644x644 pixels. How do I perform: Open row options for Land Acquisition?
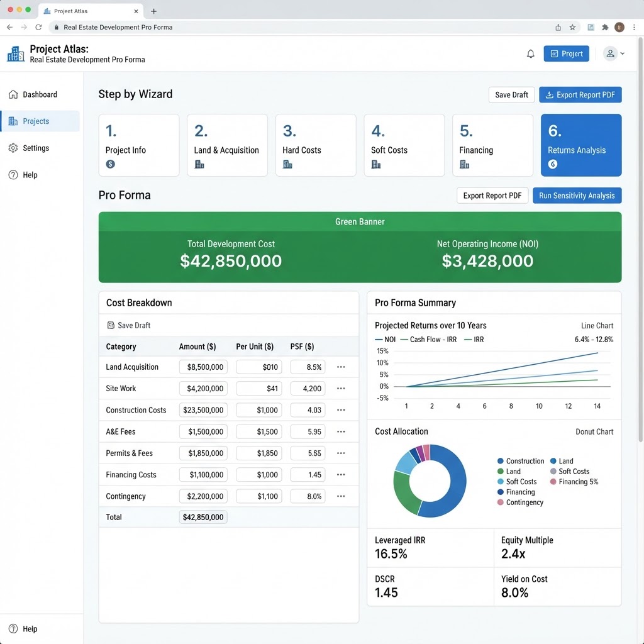pyautogui.click(x=341, y=367)
